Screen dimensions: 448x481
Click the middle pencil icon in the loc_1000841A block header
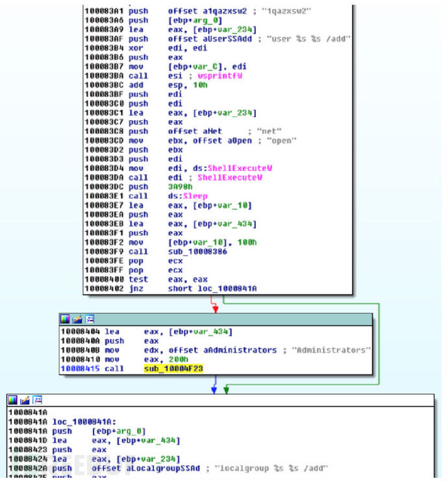click(x=25, y=400)
